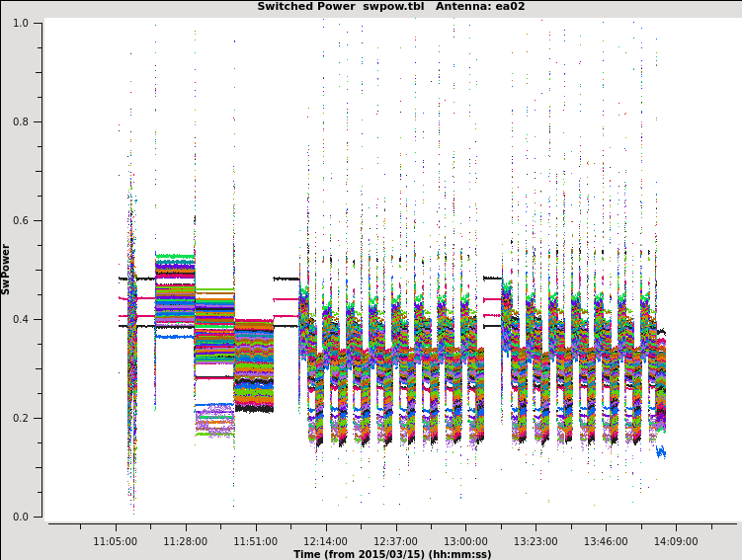The width and height of the screenshot is (742, 560).
Task: Click the 'SwPower' y-axis label
Action: pyautogui.click(x=6, y=269)
